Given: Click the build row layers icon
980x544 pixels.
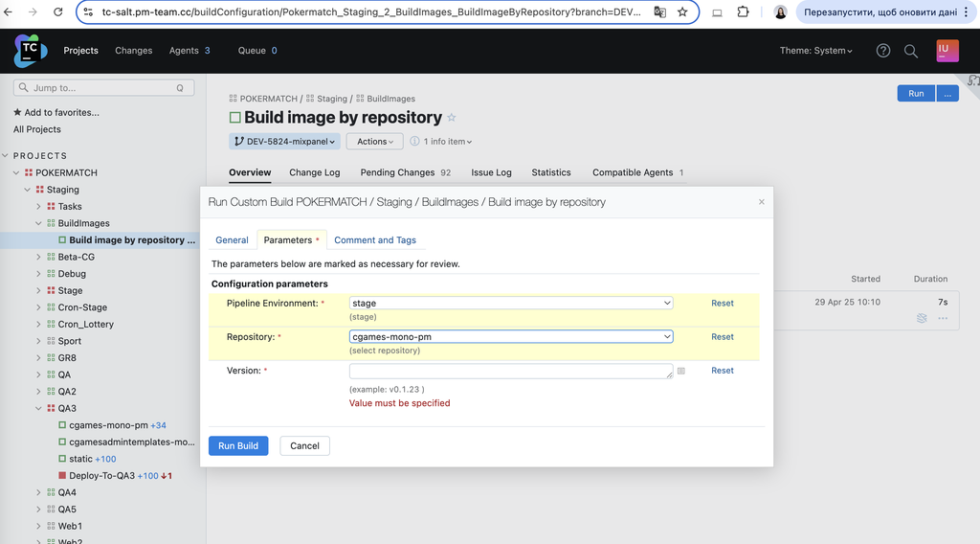Looking at the screenshot, I should click(922, 318).
